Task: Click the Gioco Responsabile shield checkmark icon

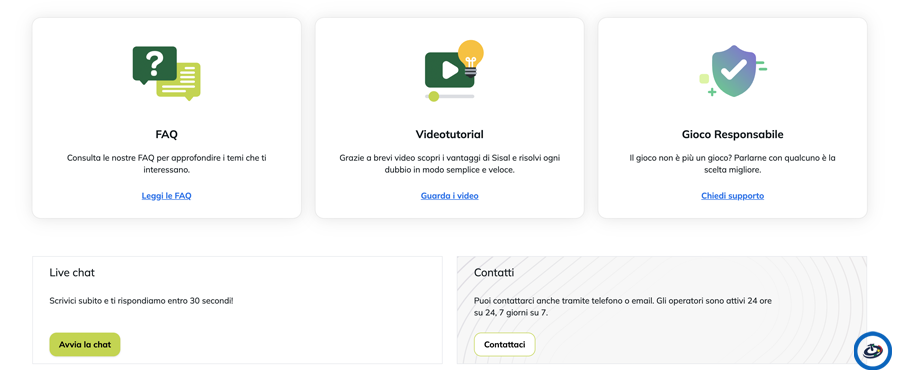Action: (x=733, y=71)
